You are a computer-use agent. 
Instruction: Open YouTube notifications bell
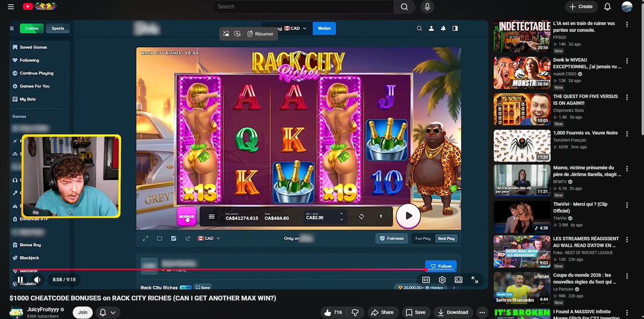[x=607, y=7]
